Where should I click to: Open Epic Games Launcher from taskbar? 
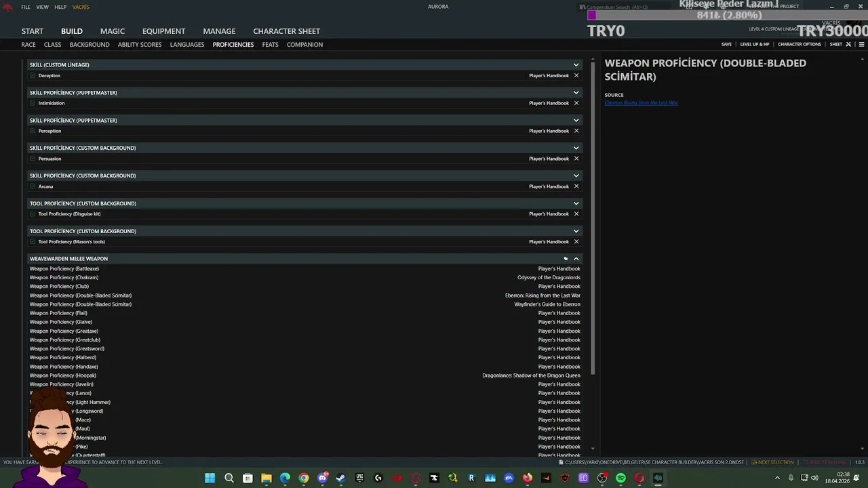(x=359, y=478)
